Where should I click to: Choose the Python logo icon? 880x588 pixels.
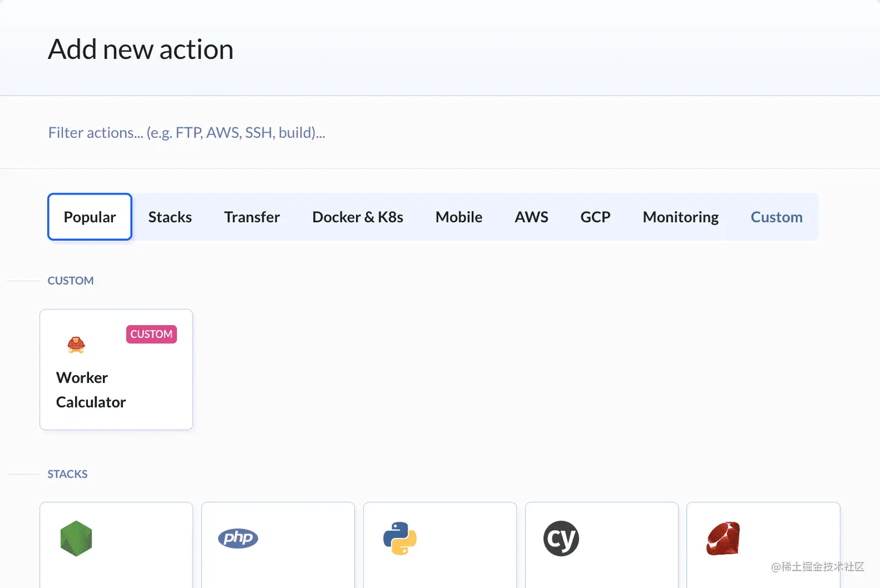click(400, 539)
